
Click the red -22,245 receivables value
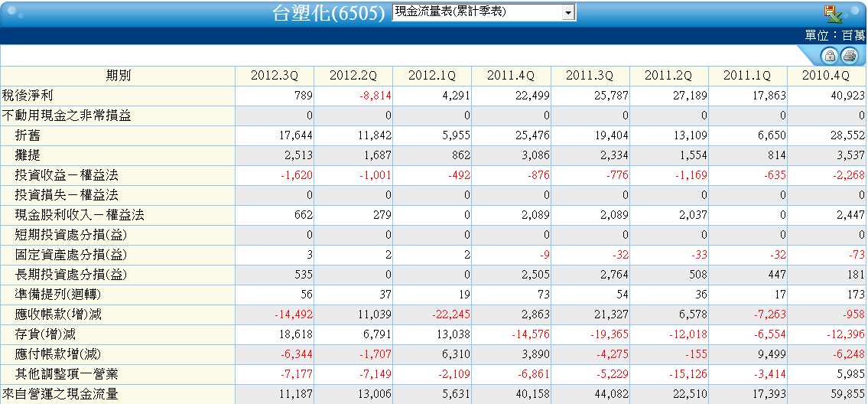452,315
